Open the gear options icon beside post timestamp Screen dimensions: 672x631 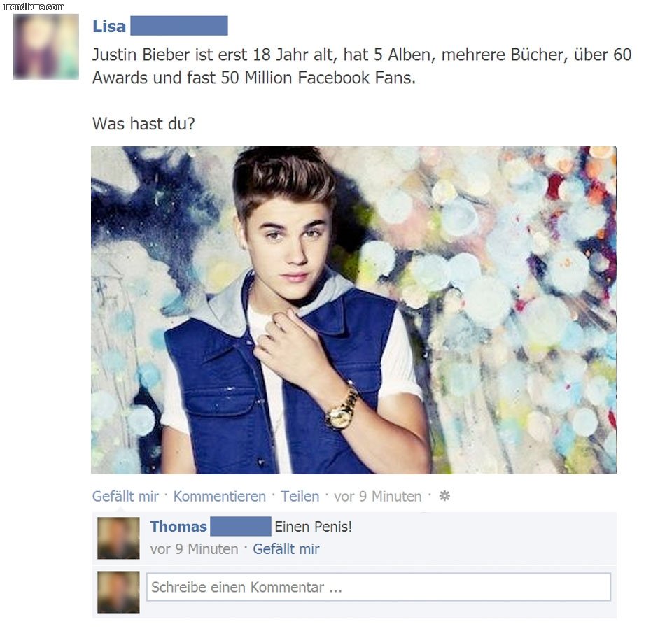pos(444,496)
